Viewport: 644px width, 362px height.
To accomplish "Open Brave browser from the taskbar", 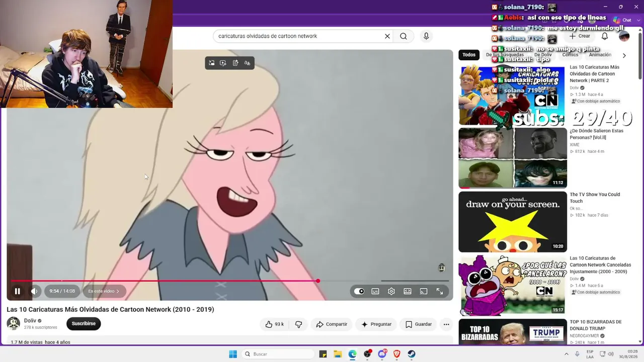I will [396, 354].
